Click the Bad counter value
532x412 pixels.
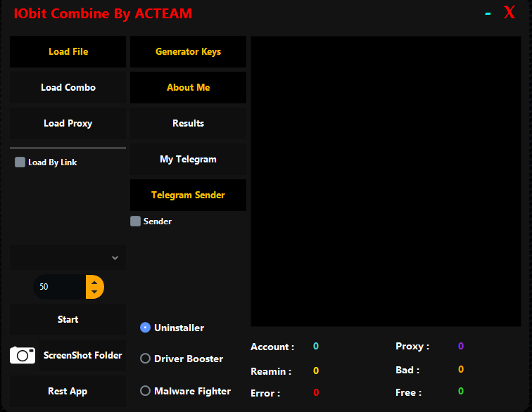point(461,369)
